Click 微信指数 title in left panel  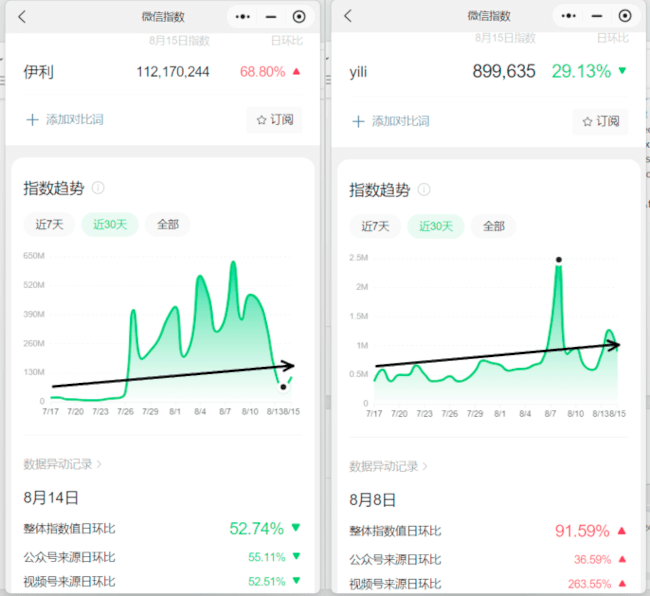pyautogui.click(x=163, y=17)
